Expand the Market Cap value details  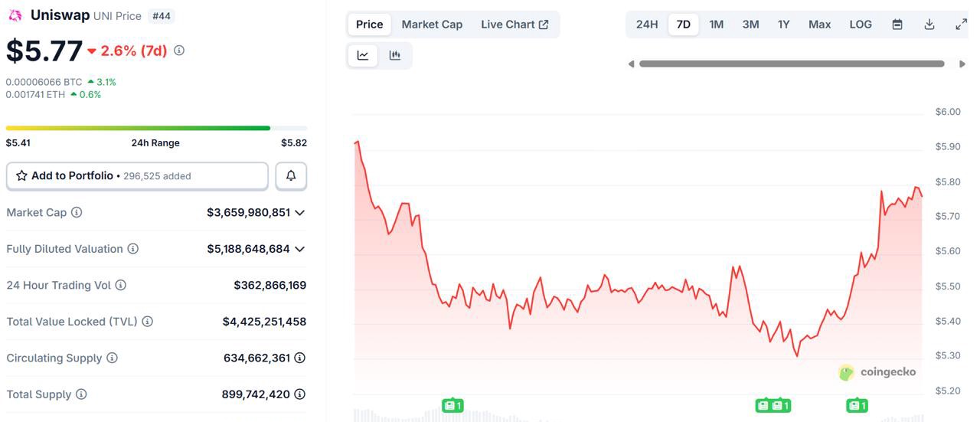(300, 212)
